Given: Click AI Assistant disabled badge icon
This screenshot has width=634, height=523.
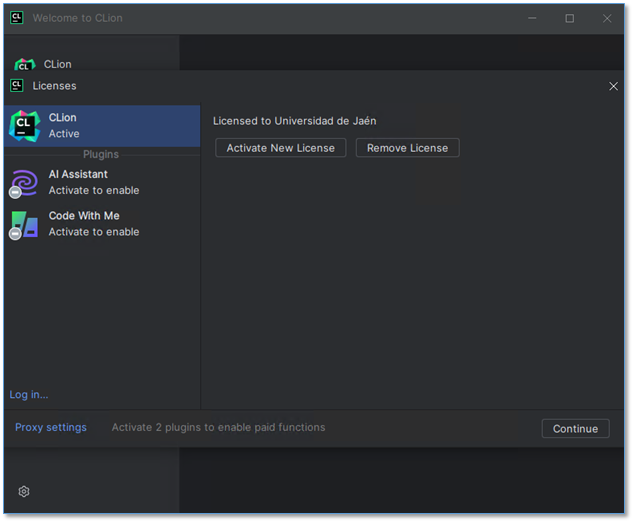Looking at the screenshot, I should [15, 193].
